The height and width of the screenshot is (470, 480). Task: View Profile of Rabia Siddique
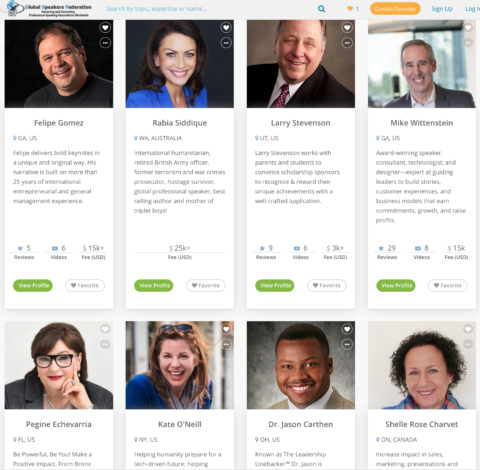coord(154,286)
